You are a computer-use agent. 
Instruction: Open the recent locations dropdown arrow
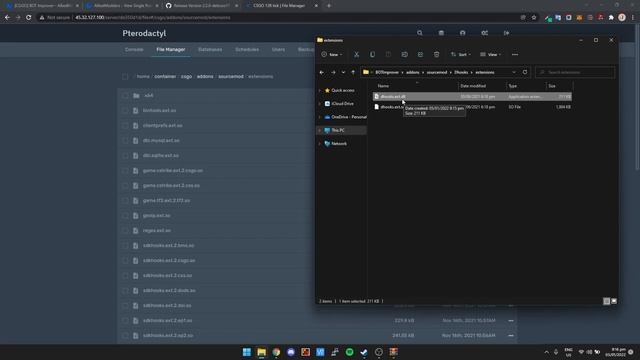[x=343, y=72]
